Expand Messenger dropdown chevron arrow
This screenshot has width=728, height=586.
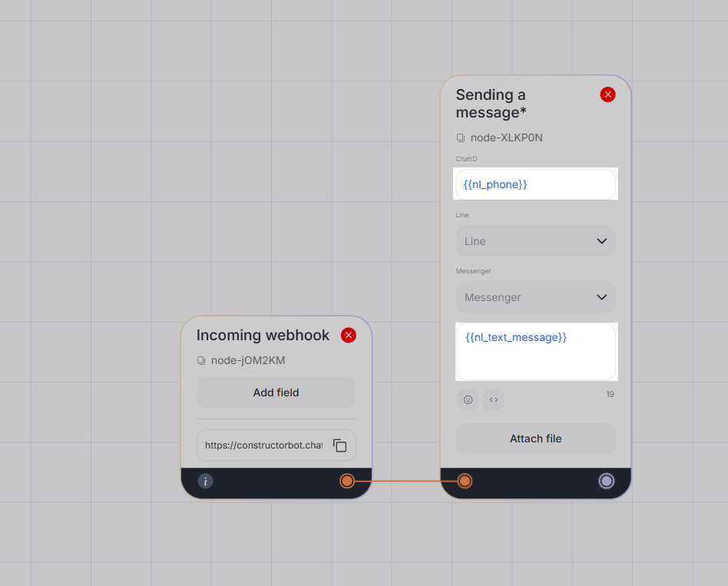click(602, 297)
